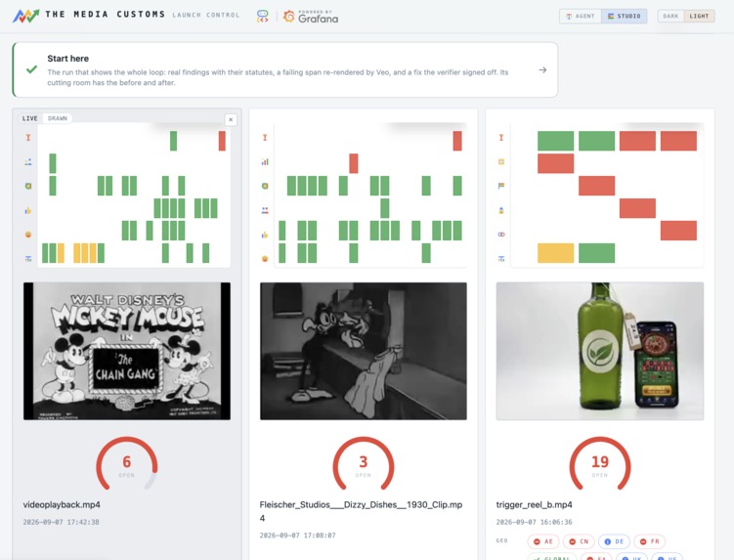The image size is (734, 560).
Task: Click the LAUNCH CONTROL header label
Action: (x=206, y=15)
